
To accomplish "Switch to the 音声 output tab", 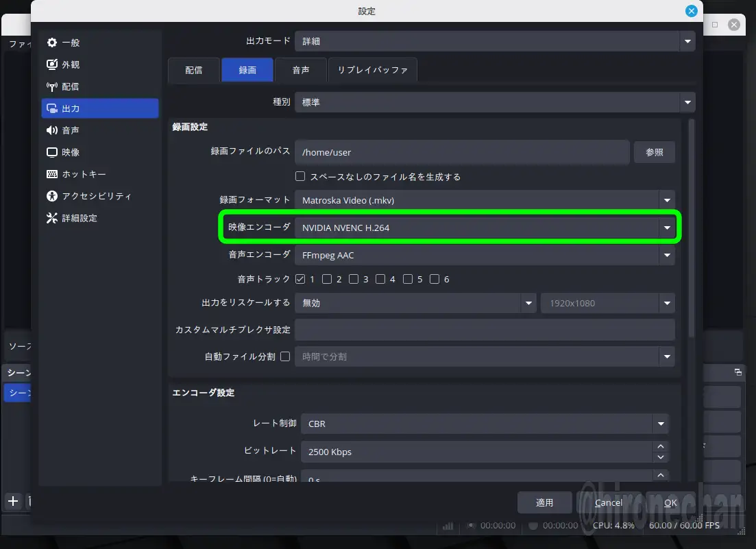I will pos(300,70).
